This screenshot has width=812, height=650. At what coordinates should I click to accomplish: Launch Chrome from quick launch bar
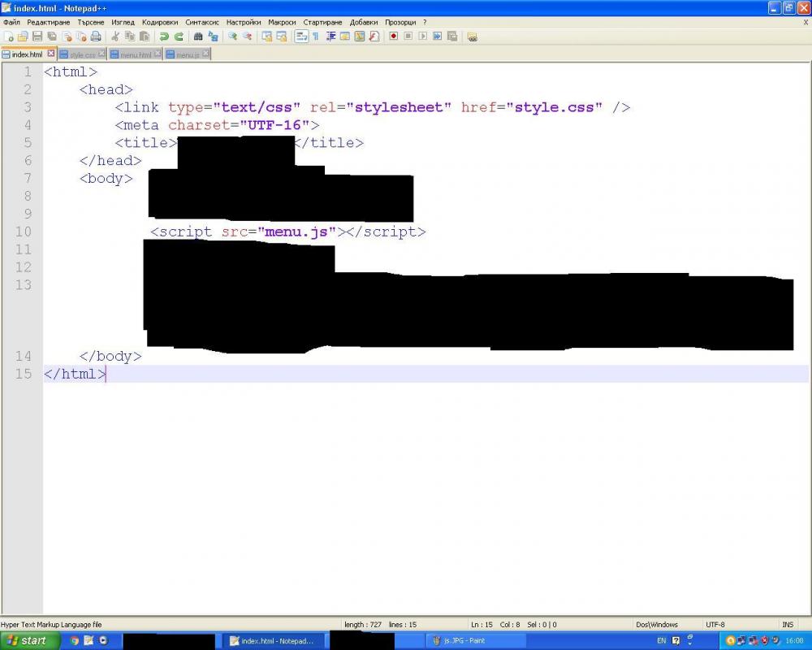(x=75, y=641)
